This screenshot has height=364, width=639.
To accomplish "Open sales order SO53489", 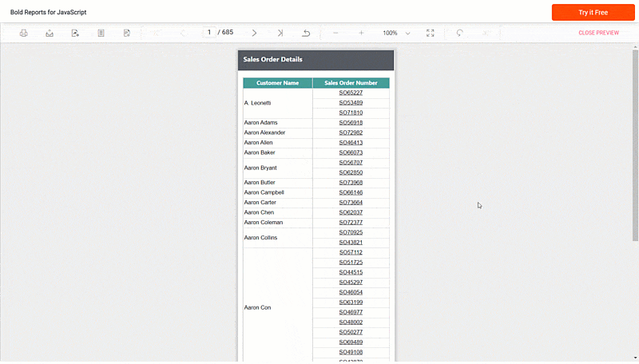I will (351, 103).
